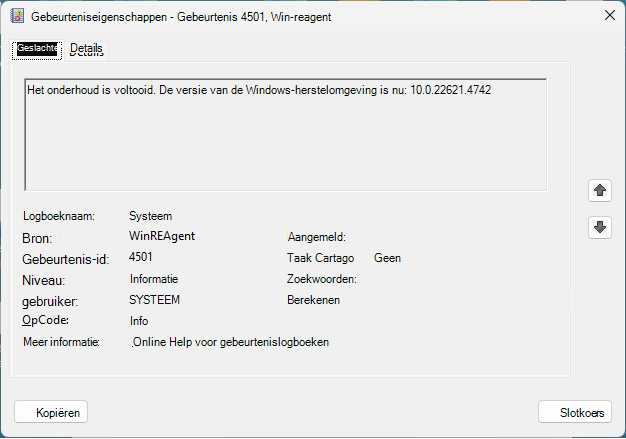Image resolution: width=626 pixels, height=439 pixels.
Task: Switch to the Details tab
Action: pyautogui.click(x=87, y=50)
